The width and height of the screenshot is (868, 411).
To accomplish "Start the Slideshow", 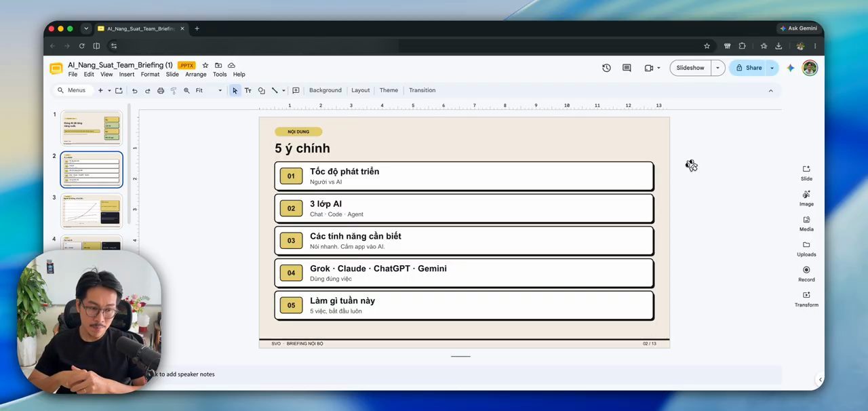I will (x=690, y=68).
